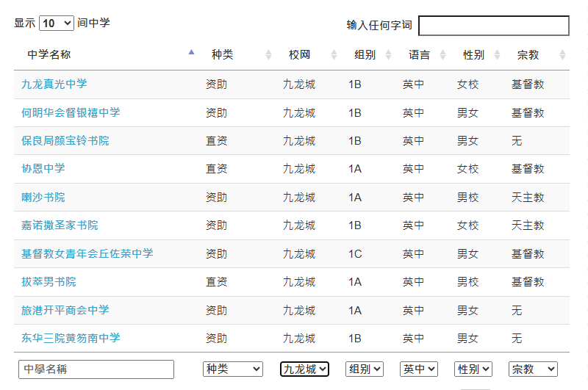Sort by 组别 column sort arrows

(x=389, y=54)
